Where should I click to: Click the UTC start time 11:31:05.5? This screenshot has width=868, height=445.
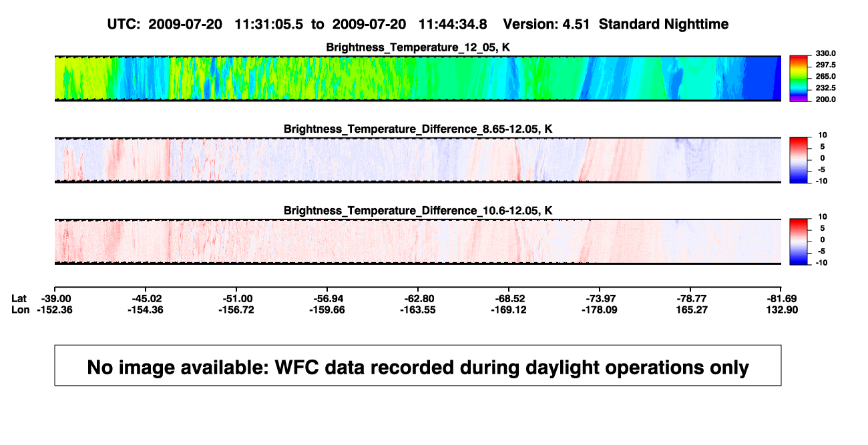click(x=270, y=24)
